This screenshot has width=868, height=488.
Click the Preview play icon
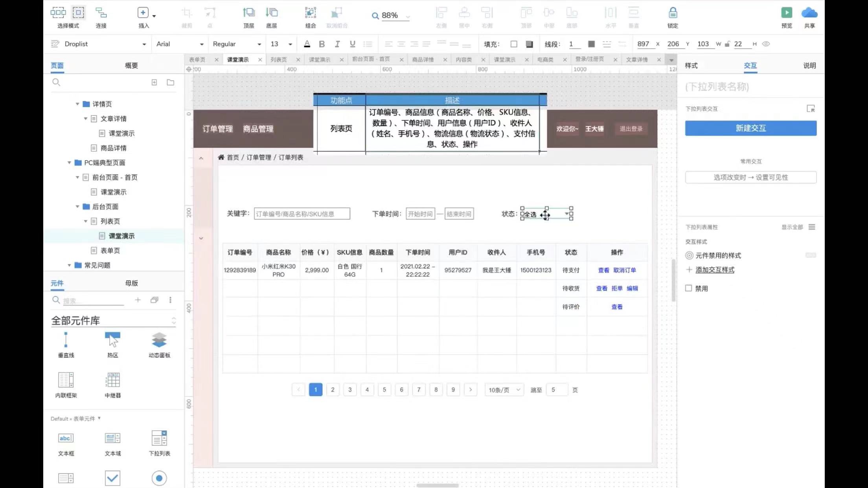786,13
